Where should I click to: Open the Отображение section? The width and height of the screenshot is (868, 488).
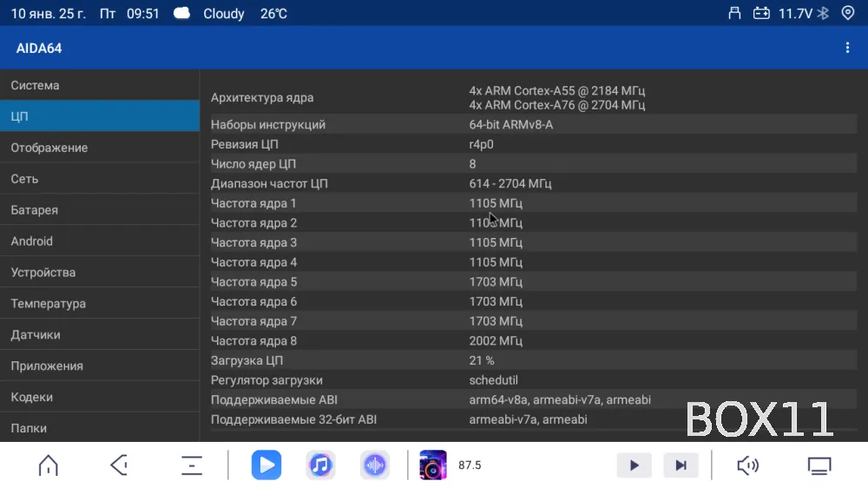point(100,148)
